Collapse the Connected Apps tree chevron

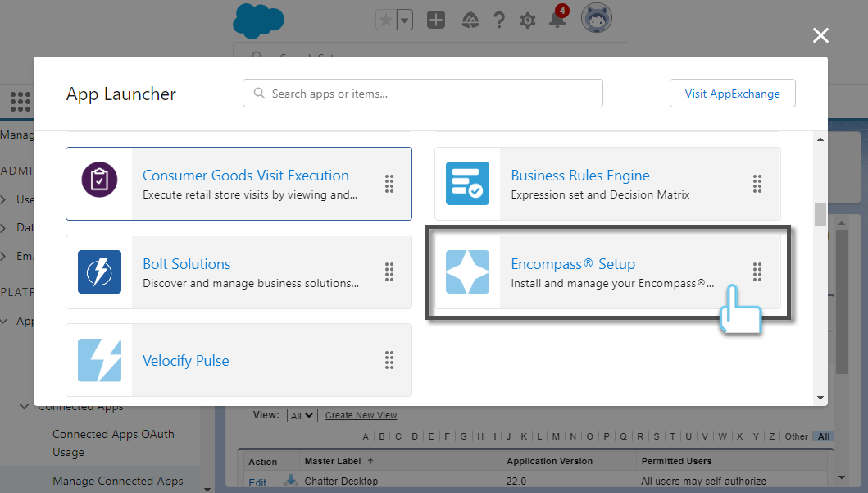[25, 407]
